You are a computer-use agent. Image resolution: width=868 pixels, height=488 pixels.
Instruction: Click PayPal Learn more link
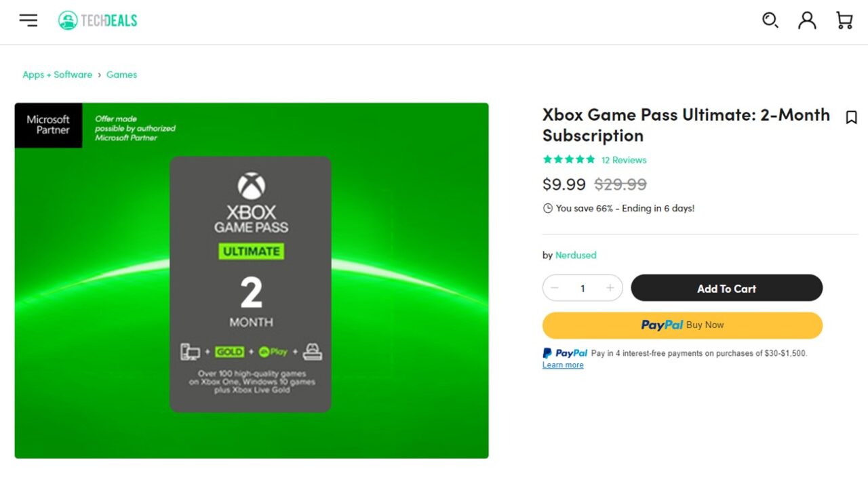pos(563,365)
